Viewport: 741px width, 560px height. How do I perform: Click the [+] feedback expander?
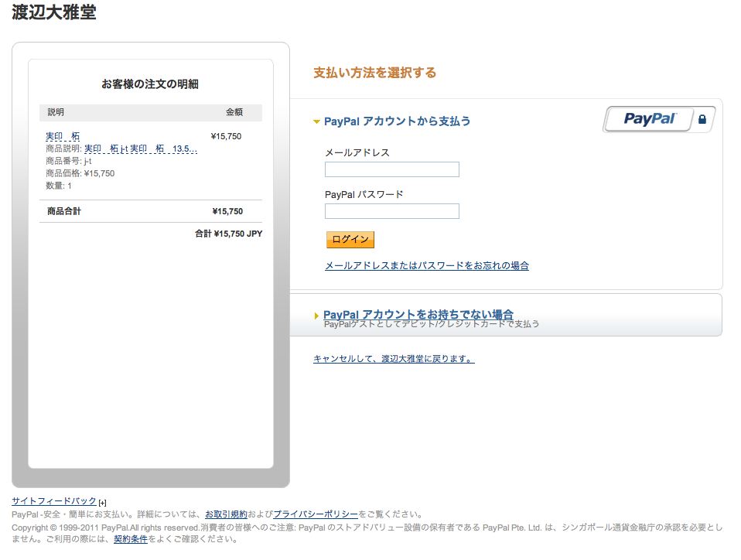tap(103, 502)
